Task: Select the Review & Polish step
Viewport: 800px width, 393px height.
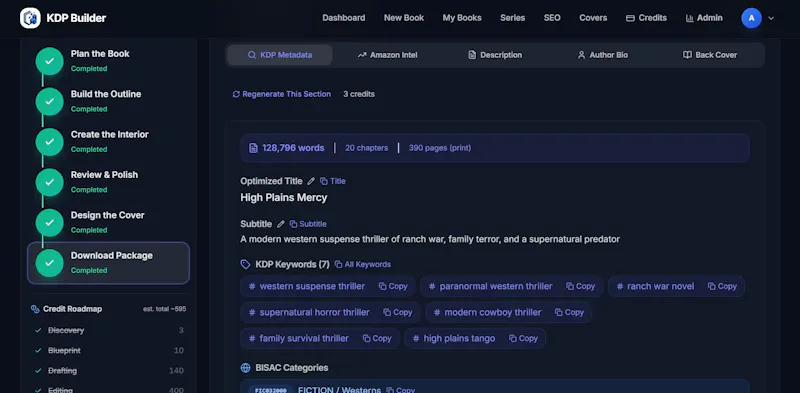Action: 108,182
